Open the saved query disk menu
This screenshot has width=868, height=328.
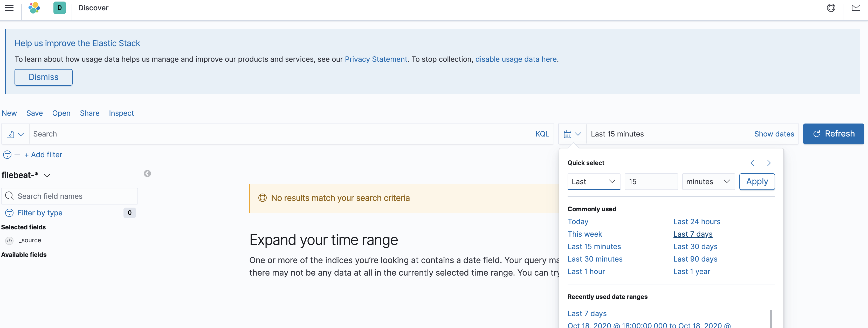(x=15, y=134)
